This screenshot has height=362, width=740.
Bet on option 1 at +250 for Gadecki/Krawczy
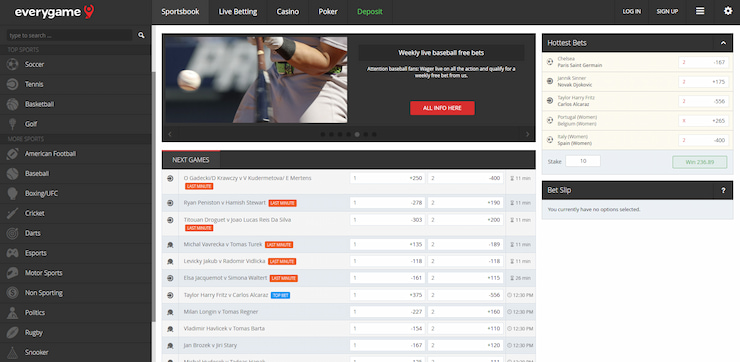pos(387,178)
